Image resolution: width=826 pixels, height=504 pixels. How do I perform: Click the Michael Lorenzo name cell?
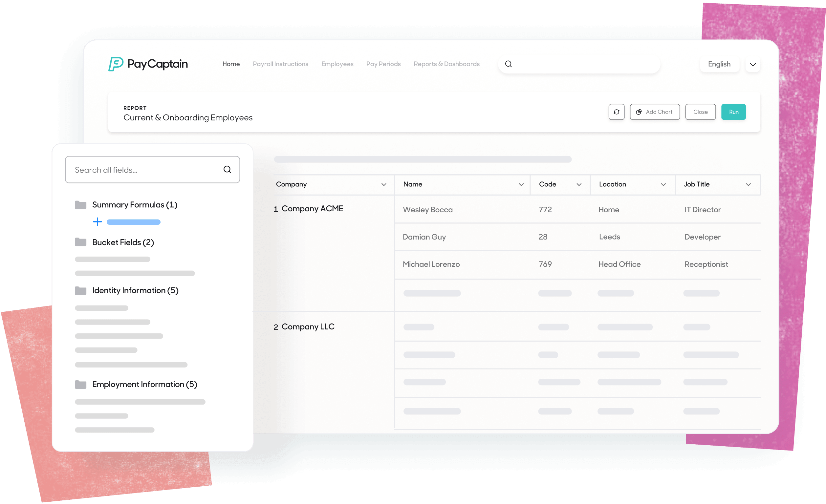pyautogui.click(x=431, y=264)
